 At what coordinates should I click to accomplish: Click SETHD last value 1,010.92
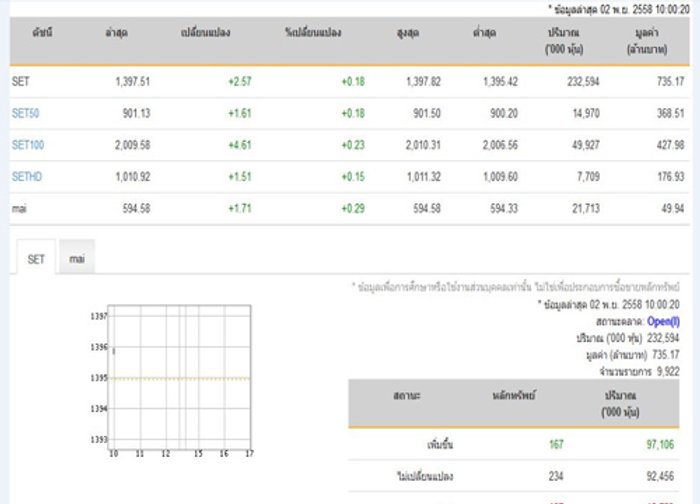click(133, 177)
